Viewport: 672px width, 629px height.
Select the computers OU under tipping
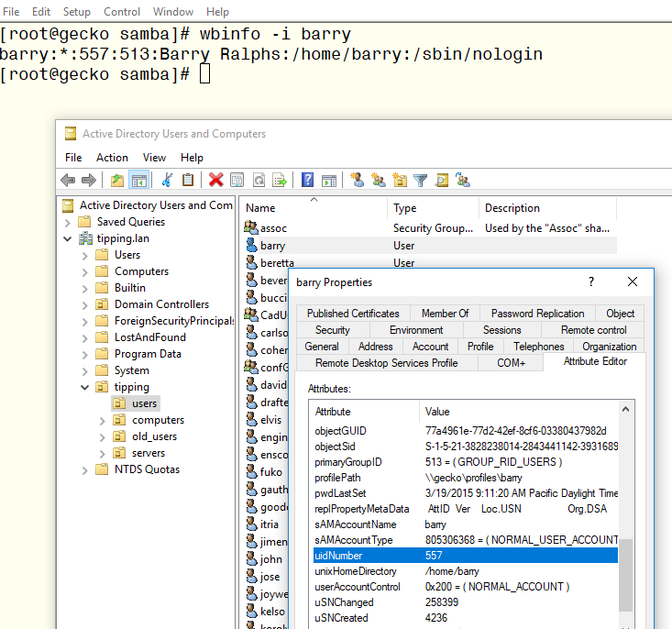pyautogui.click(x=158, y=420)
